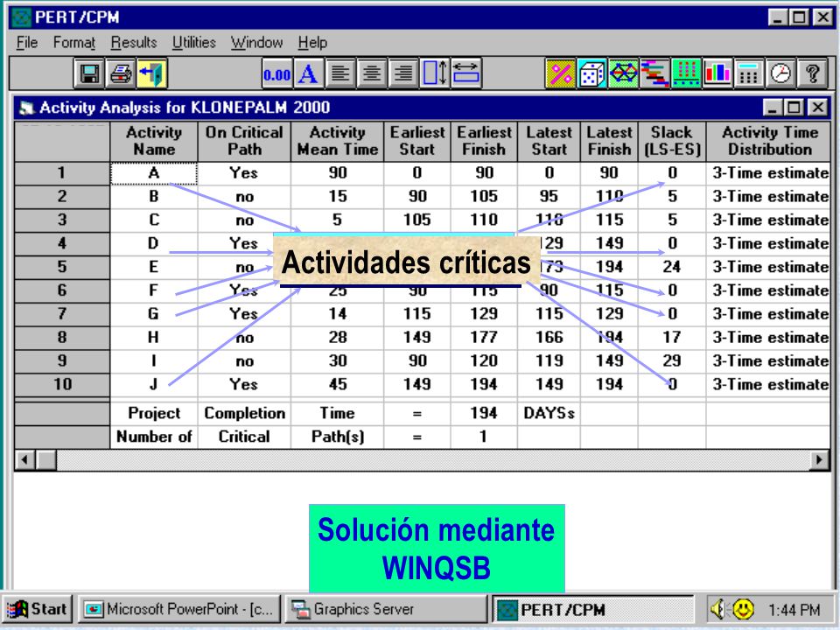
Task: Click the yellow smiley tray icon
Action: [744, 609]
